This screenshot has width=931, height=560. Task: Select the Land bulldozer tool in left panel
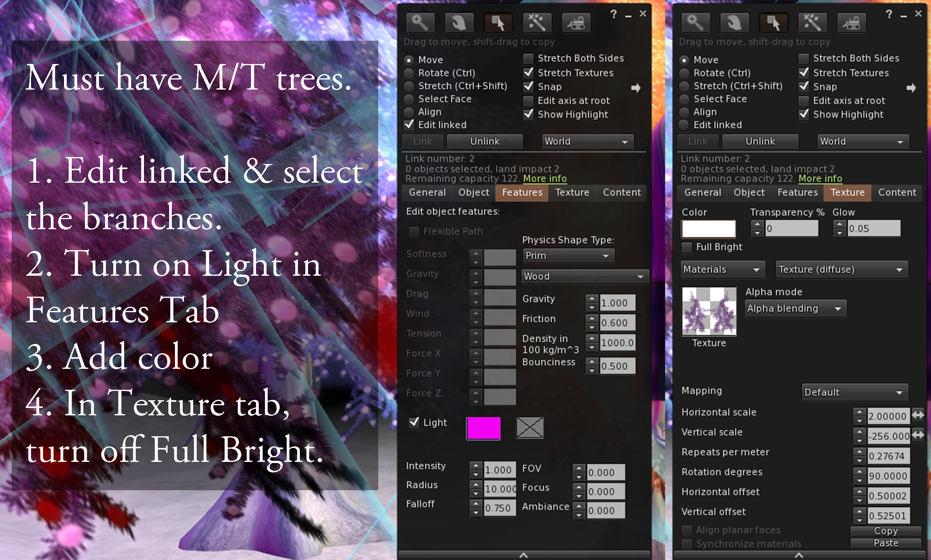coord(576,22)
